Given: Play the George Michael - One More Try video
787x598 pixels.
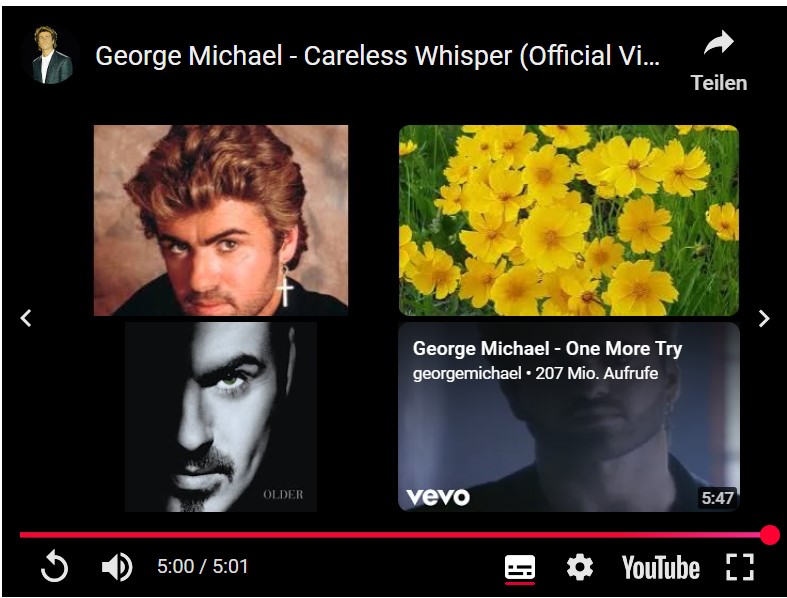Looking at the screenshot, I should click(569, 417).
